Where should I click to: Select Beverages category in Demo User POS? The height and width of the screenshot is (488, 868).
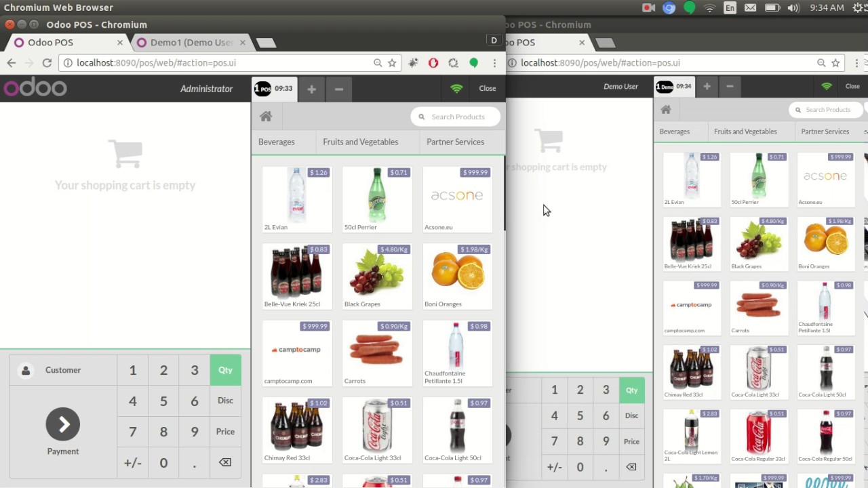coord(675,131)
